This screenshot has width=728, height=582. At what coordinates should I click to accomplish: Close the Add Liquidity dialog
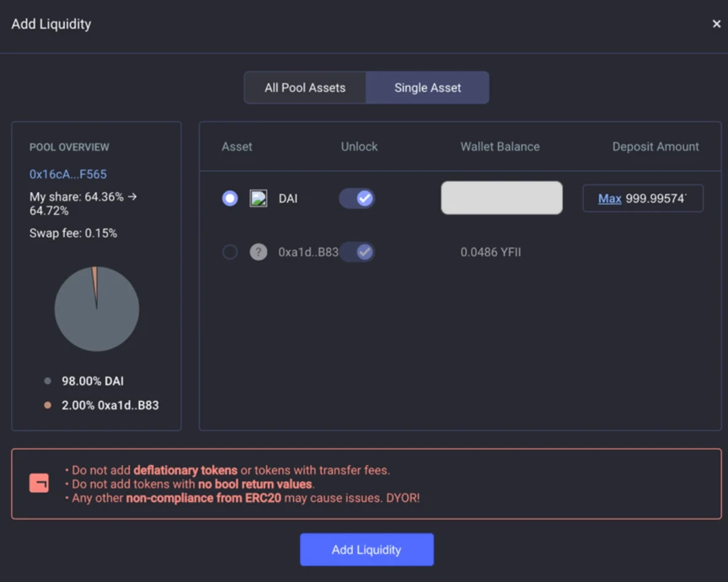click(x=716, y=24)
